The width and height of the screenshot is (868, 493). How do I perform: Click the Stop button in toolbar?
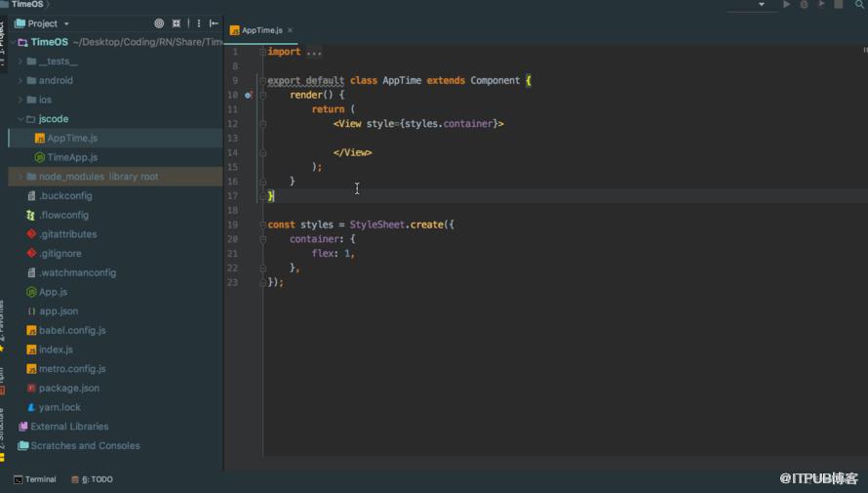pos(839,5)
